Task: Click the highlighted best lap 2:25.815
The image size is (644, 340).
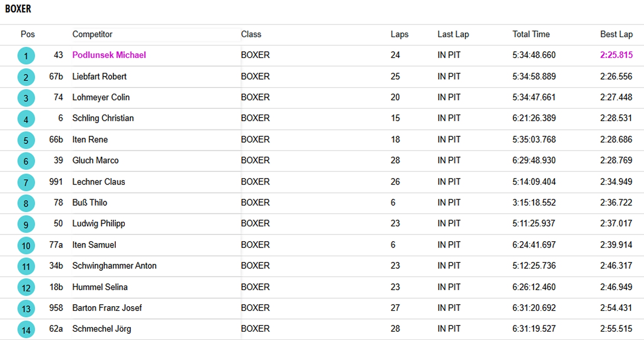Action: point(616,55)
